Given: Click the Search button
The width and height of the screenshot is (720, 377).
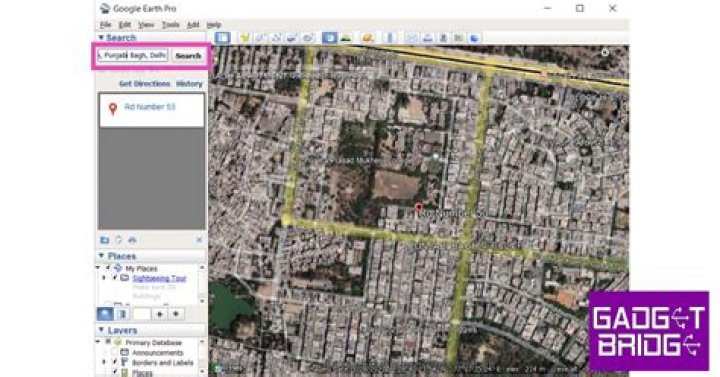Looking at the screenshot, I should click(188, 56).
